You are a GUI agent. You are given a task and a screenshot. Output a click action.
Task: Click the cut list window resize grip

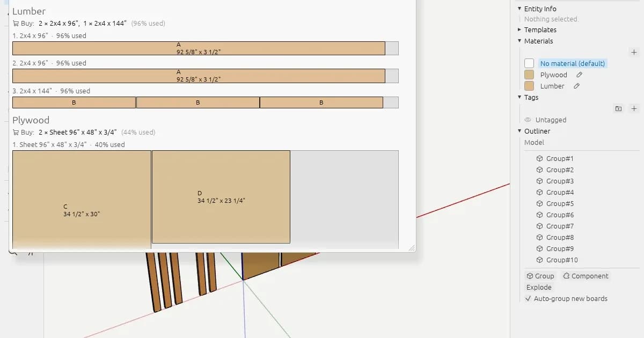click(412, 248)
